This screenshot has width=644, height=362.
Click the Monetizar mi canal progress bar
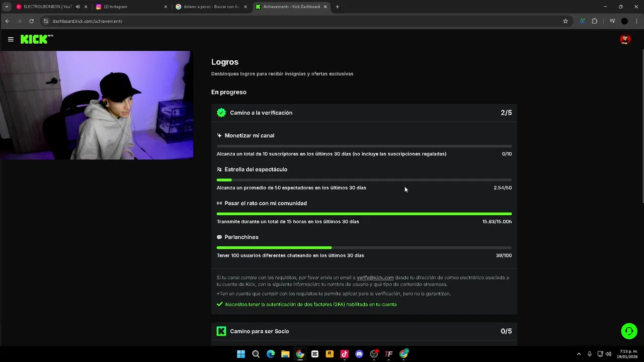pos(364,146)
